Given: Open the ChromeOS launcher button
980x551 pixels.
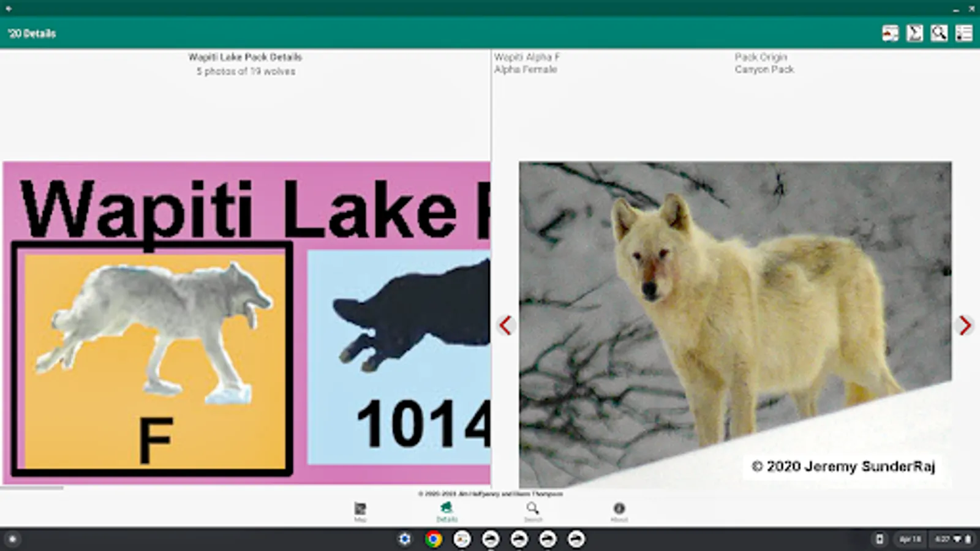Looking at the screenshot, I should point(12,539).
